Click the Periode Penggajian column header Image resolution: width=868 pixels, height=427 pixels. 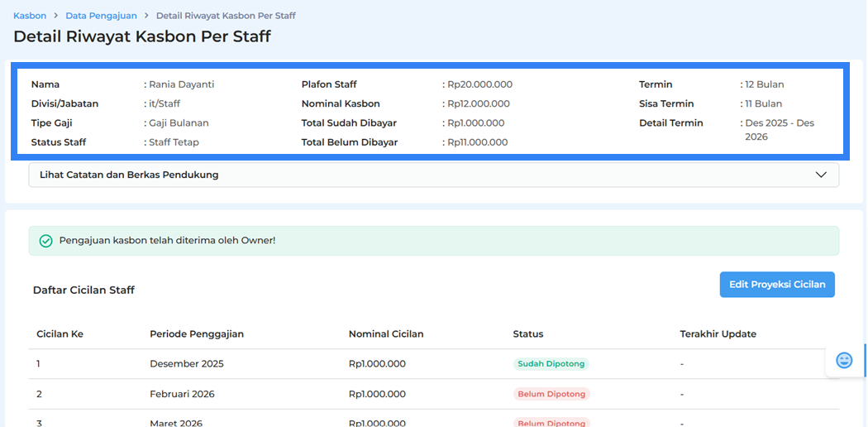197,334
